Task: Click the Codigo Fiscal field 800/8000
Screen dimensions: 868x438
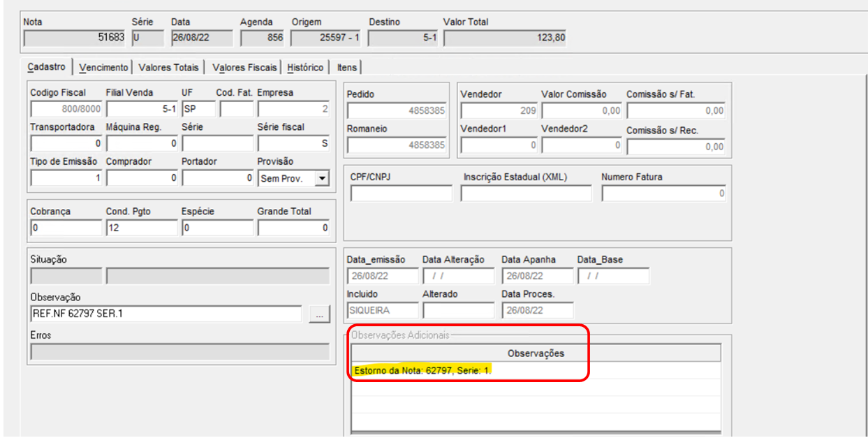Action: point(66,109)
